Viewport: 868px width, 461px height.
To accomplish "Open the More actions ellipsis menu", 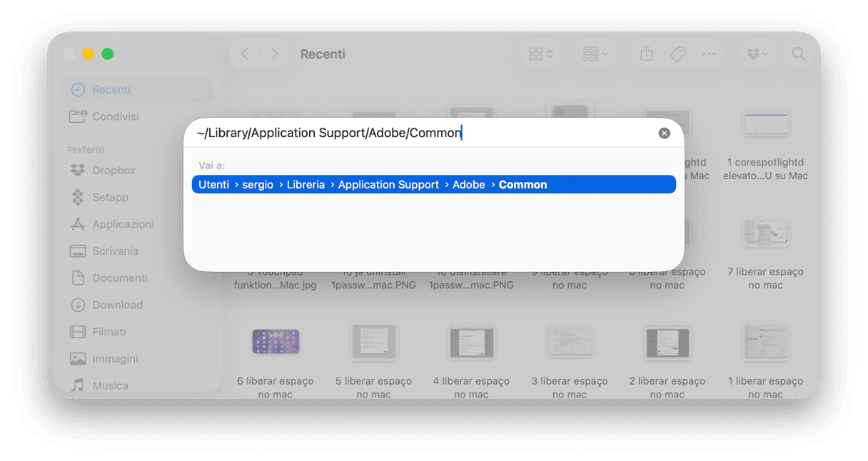I will pos(709,54).
